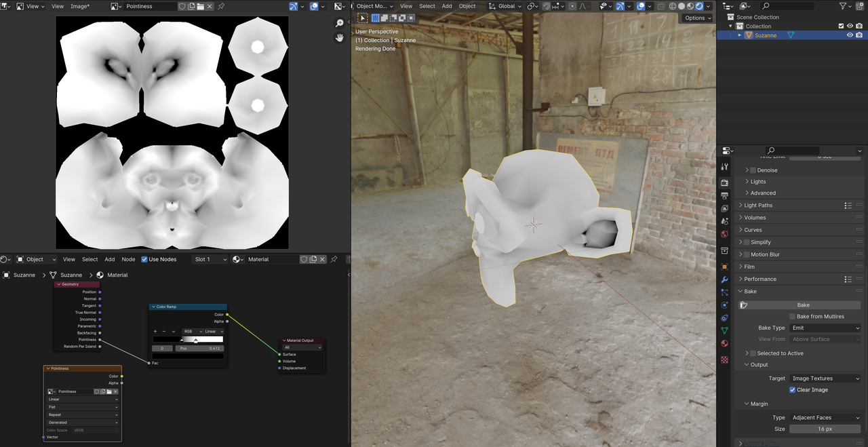Viewport: 868px width, 447px height.
Task: Click the Color Ramp Pos 0.412 field
Action: (x=199, y=349)
